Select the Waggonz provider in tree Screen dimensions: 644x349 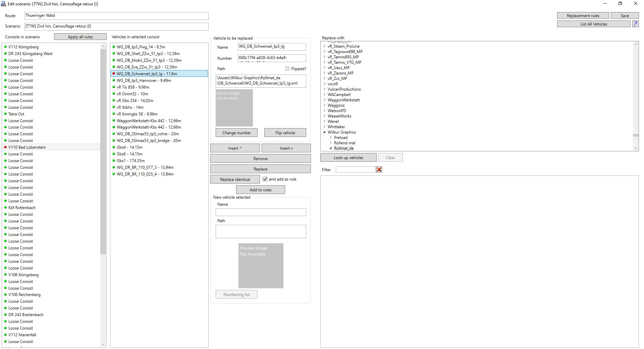[x=336, y=105]
